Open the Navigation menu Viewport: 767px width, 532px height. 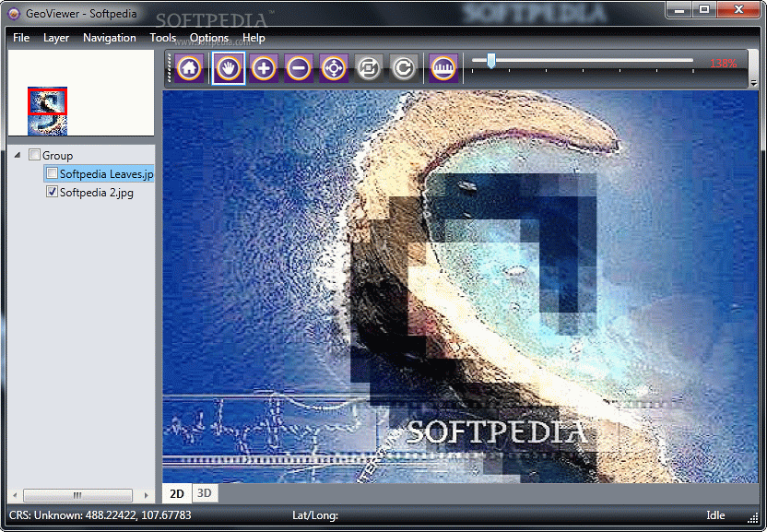pyautogui.click(x=110, y=38)
